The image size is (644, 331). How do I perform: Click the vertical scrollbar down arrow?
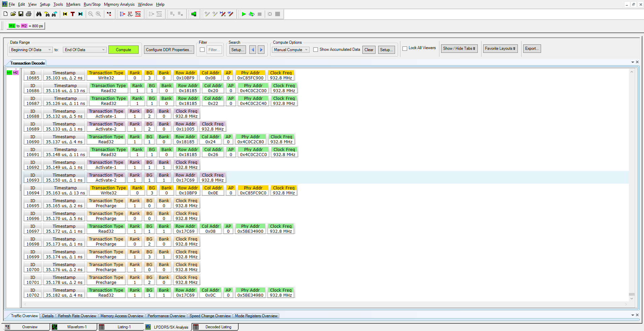click(632, 298)
